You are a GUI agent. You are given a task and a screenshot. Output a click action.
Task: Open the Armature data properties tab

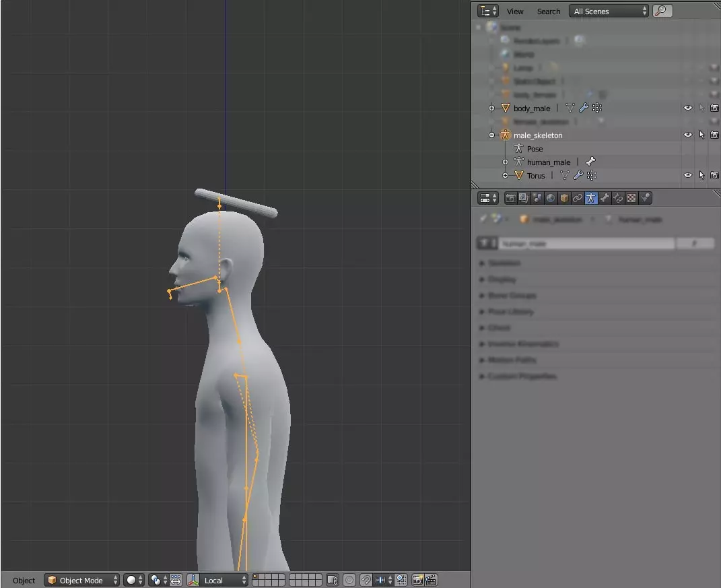(591, 198)
